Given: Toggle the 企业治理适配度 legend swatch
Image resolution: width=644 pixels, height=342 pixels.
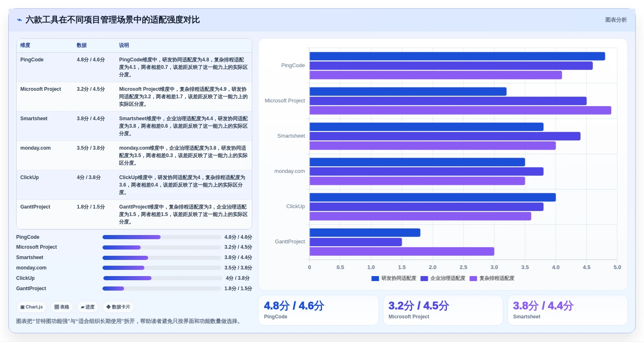Looking at the screenshot, I should tap(424, 279).
